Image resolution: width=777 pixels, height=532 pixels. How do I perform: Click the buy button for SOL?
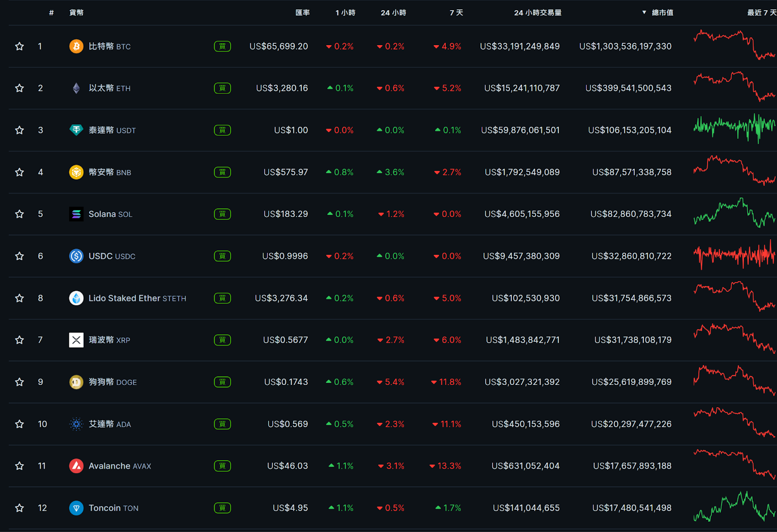coord(222,214)
